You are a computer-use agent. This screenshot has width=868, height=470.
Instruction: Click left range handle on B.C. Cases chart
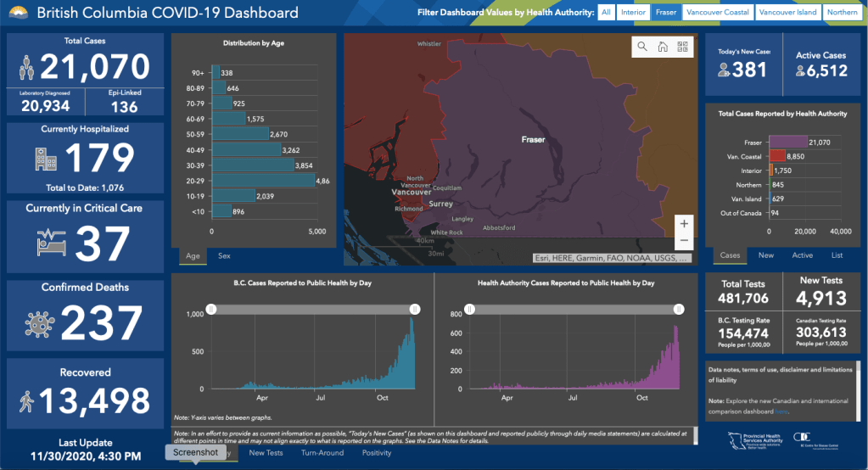[x=211, y=310]
